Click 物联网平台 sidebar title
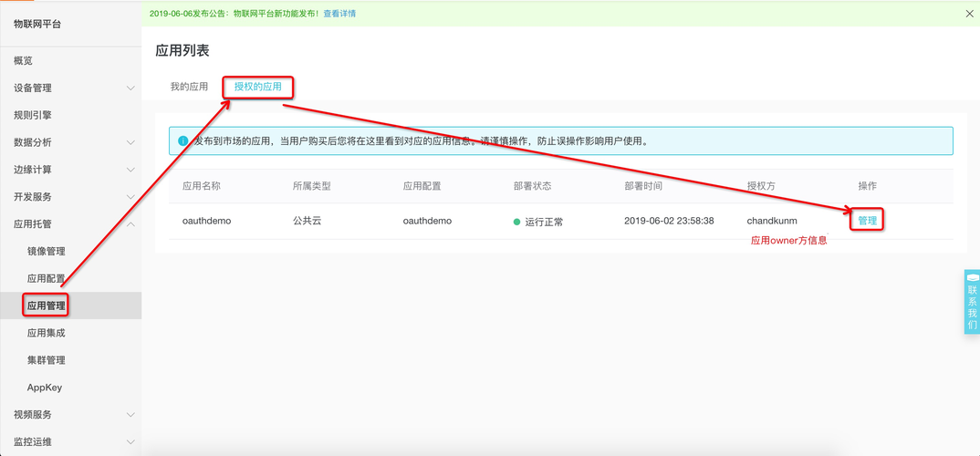This screenshot has width=980, height=456. coord(37,25)
